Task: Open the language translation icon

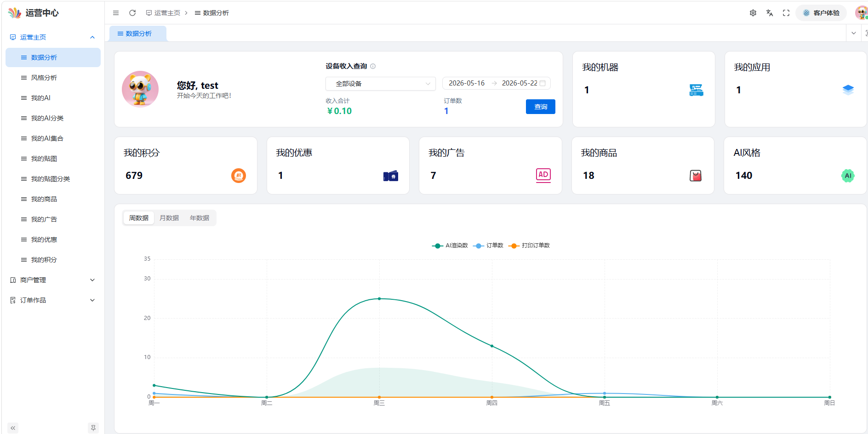Action: (770, 13)
